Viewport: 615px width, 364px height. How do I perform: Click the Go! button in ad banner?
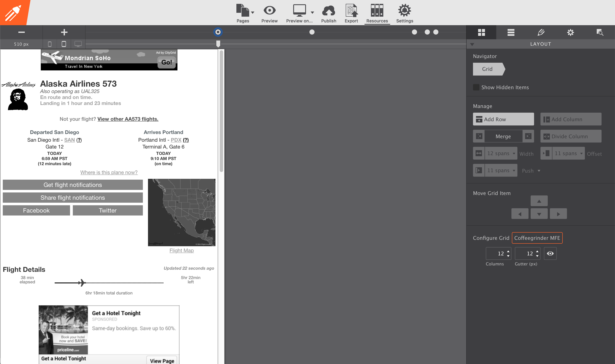click(x=166, y=62)
